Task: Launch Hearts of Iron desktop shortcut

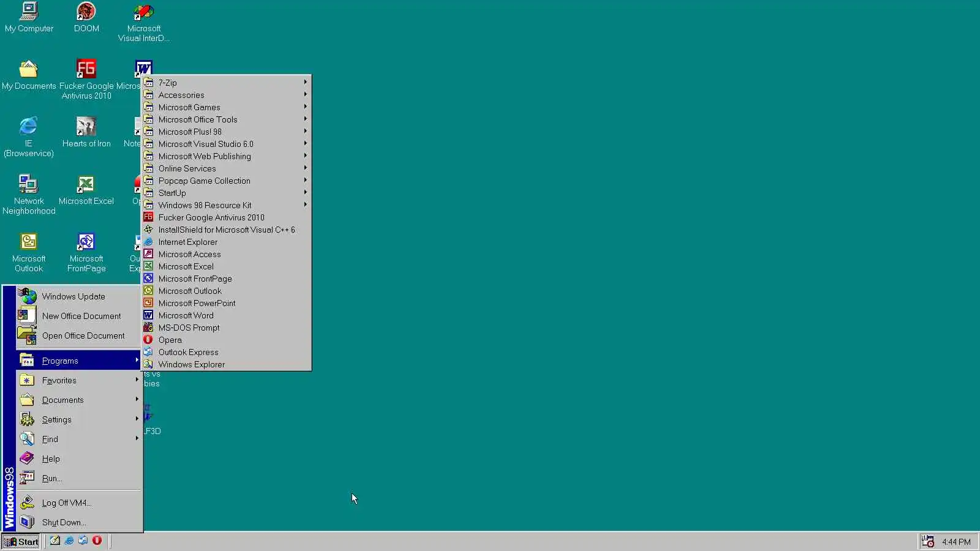Action: click(x=86, y=132)
